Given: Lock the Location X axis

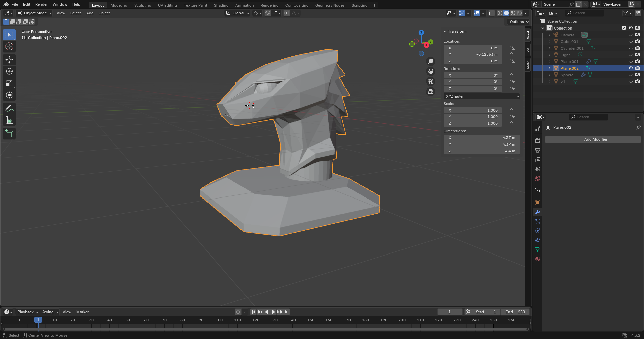Looking at the screenshot, I should click(x=513, y=48).
